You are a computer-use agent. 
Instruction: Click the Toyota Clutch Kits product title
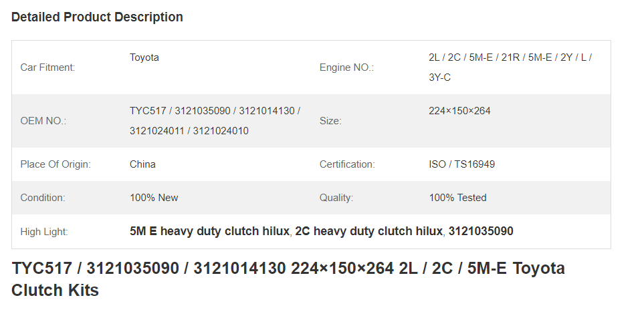coord(288,279)
